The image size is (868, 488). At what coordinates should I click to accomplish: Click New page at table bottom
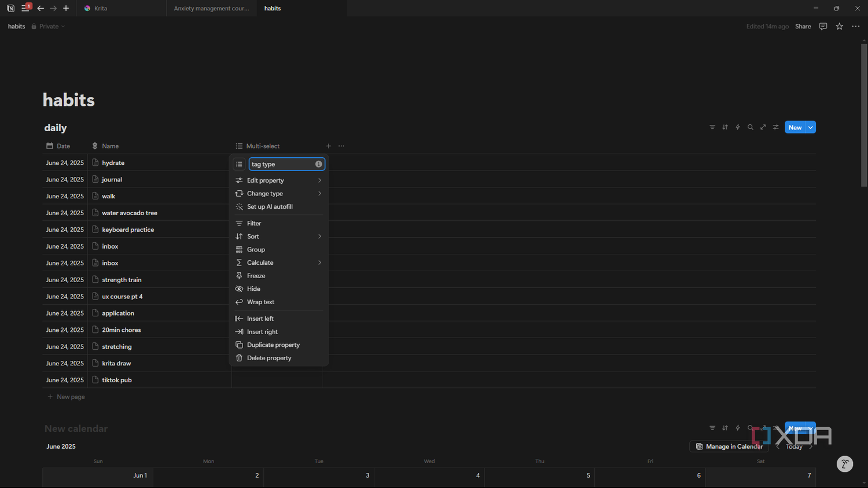tap(66, 397)
